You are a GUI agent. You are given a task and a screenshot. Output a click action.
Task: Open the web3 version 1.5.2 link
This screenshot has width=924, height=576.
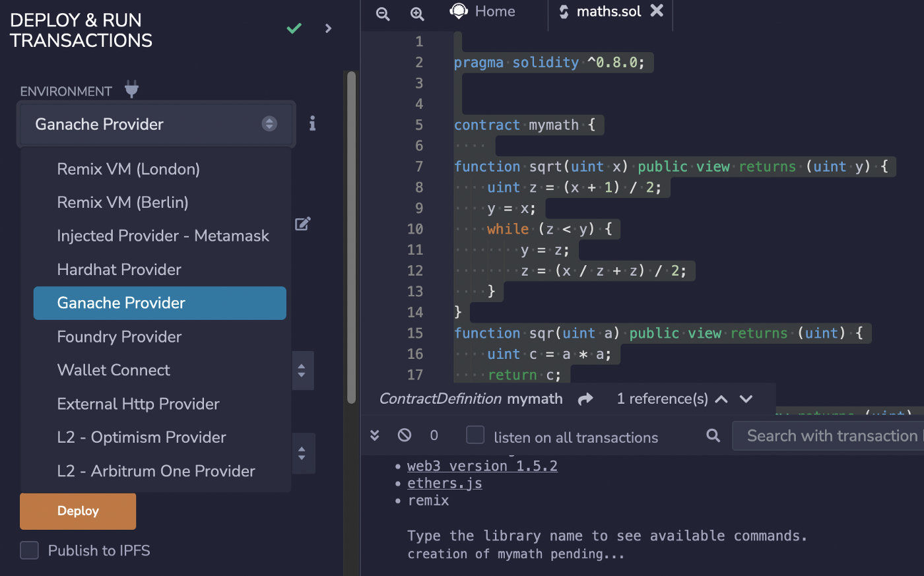[x=482, y=466]
